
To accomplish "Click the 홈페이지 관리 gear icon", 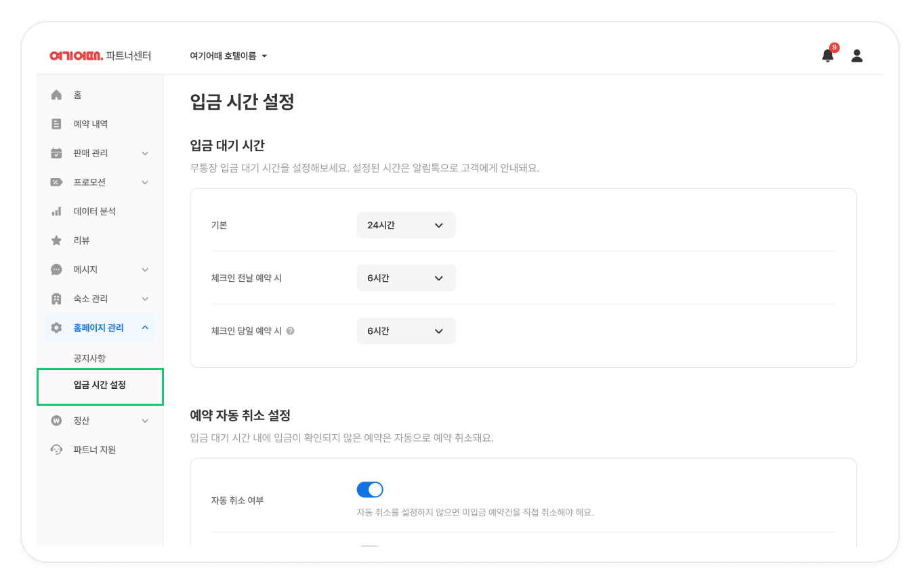I will click(57, 328).
